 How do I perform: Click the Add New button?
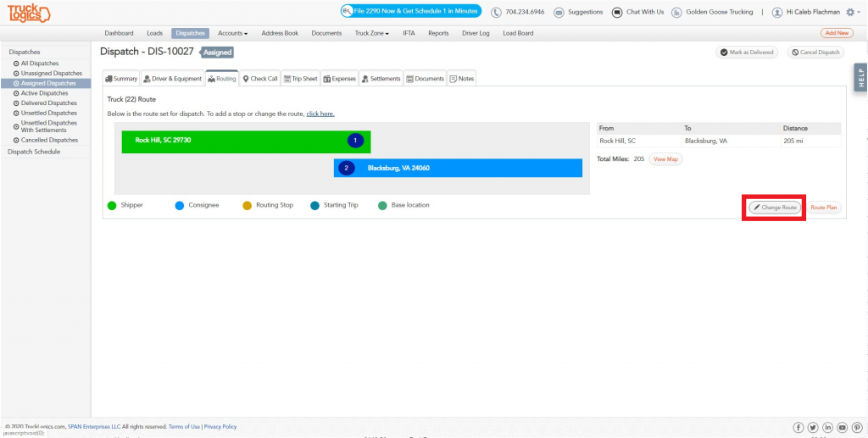pos(837,33)
